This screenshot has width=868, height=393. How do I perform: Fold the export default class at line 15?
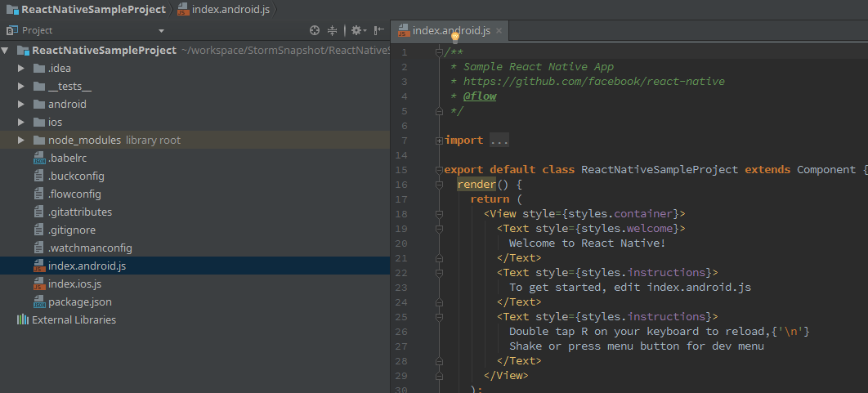point(439,170)
